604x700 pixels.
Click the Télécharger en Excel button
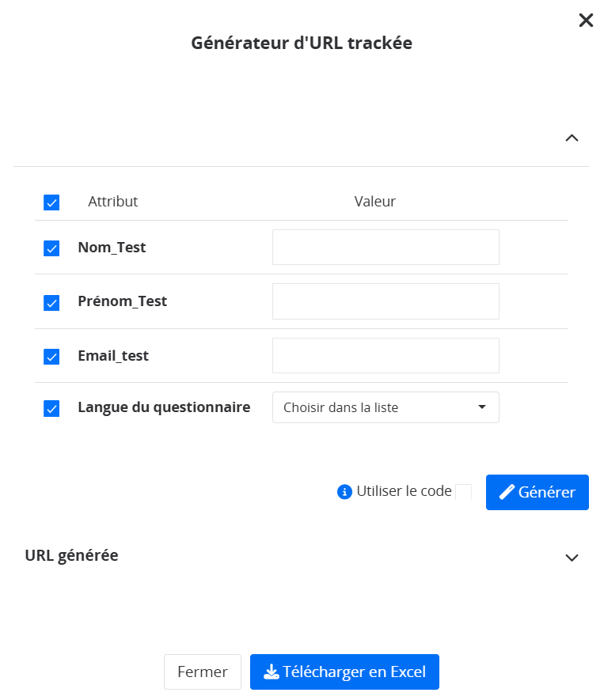click(x=344, y=672)
